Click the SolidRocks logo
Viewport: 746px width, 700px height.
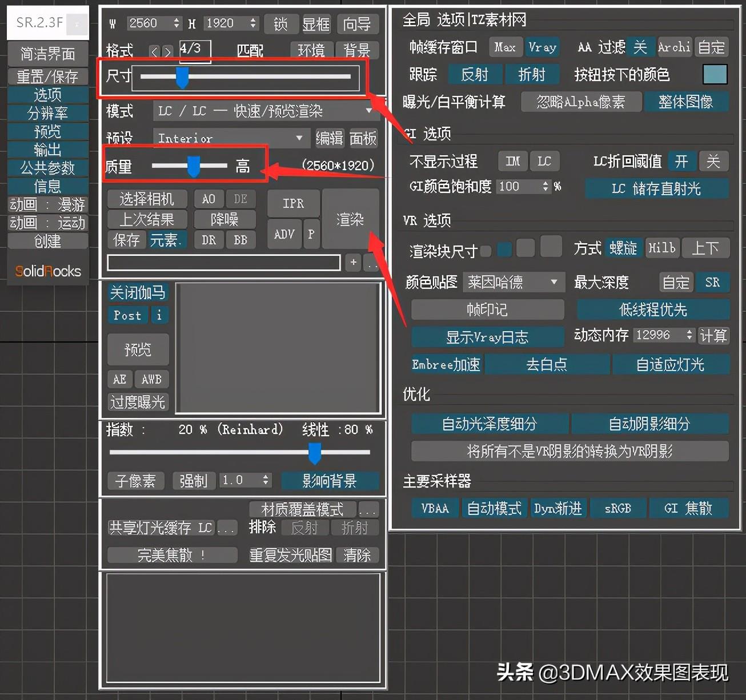click(48, 271)
